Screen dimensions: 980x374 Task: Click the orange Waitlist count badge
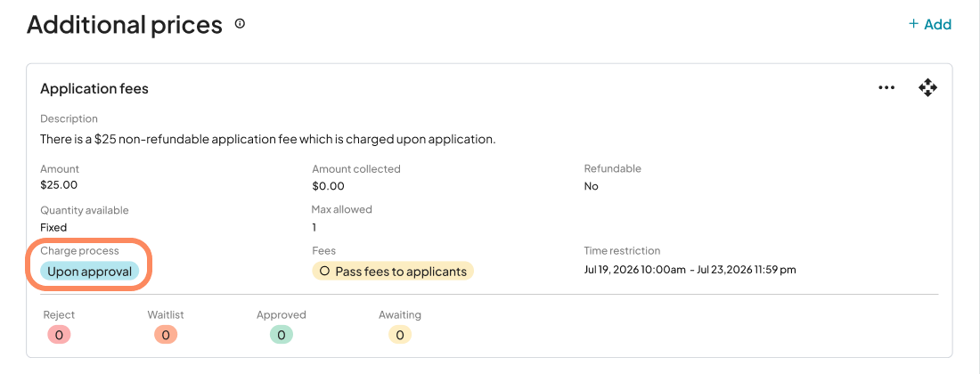(166, 335)
